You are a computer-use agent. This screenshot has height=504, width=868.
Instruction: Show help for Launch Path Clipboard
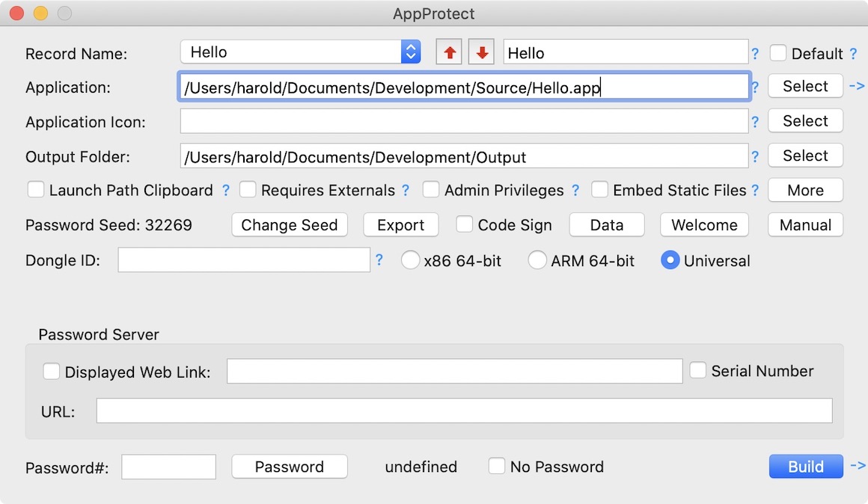(x=226, y=191)
